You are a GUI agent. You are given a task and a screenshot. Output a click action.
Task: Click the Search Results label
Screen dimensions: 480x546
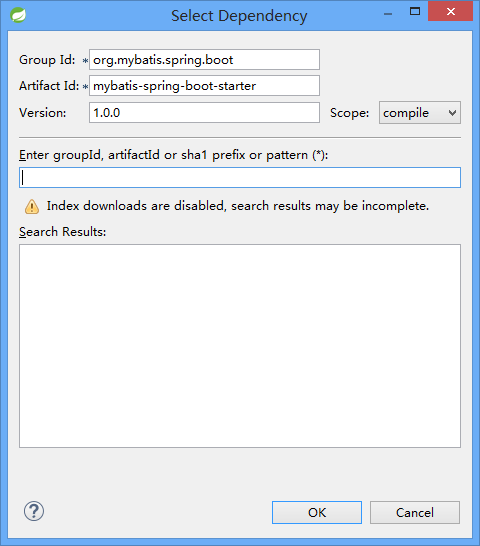coord(62,232)
